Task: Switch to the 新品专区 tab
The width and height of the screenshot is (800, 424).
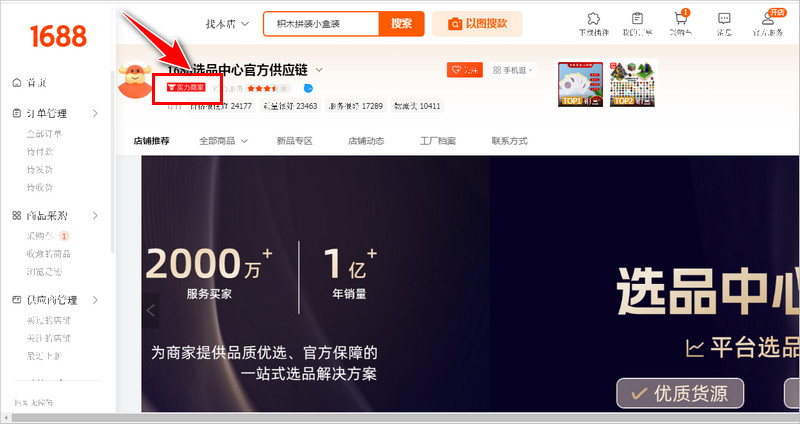Action: 294,141
